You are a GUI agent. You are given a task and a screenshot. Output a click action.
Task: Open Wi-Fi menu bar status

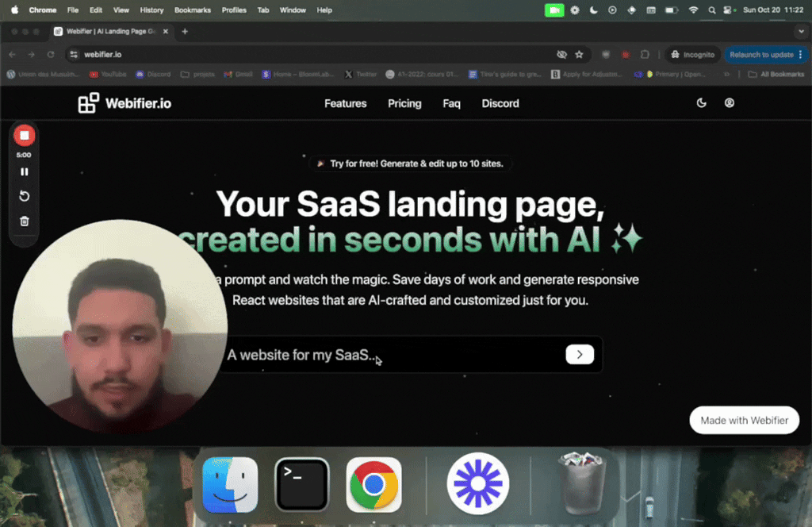[x=693, y=10]
